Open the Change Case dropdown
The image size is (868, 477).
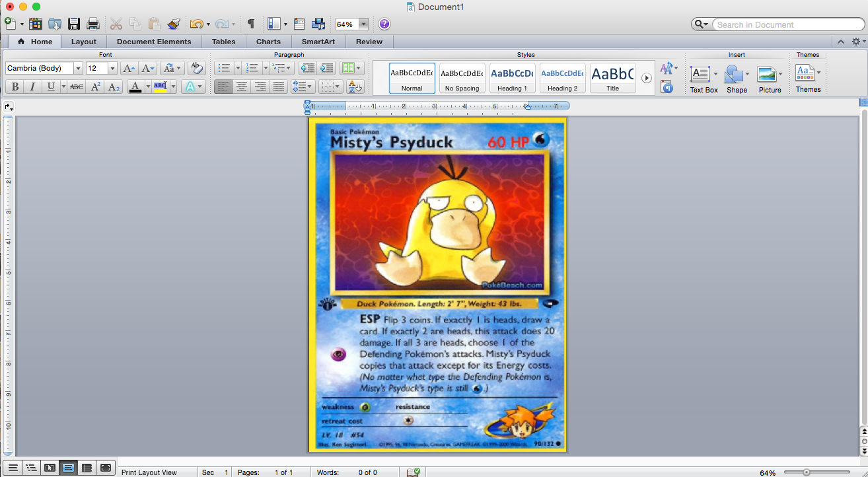click(x=172, y=68)
